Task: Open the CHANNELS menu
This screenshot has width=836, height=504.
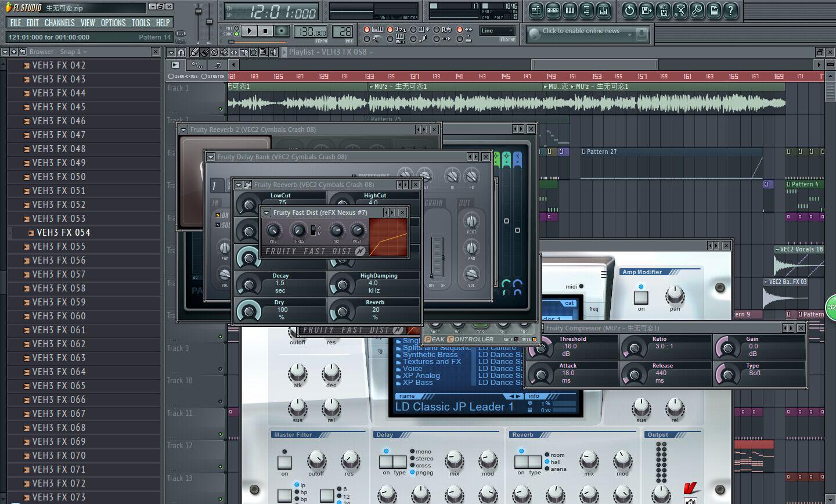Action: [x=59, y=23]
